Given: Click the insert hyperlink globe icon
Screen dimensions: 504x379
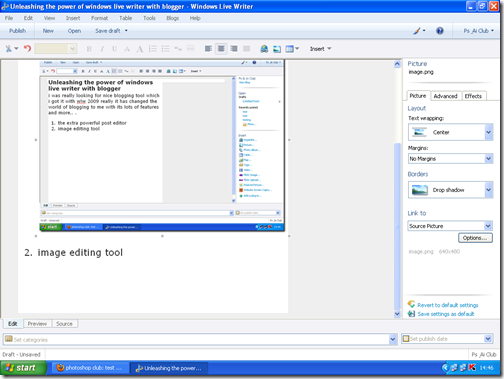Looking at the screenshot, I should 264,49.
